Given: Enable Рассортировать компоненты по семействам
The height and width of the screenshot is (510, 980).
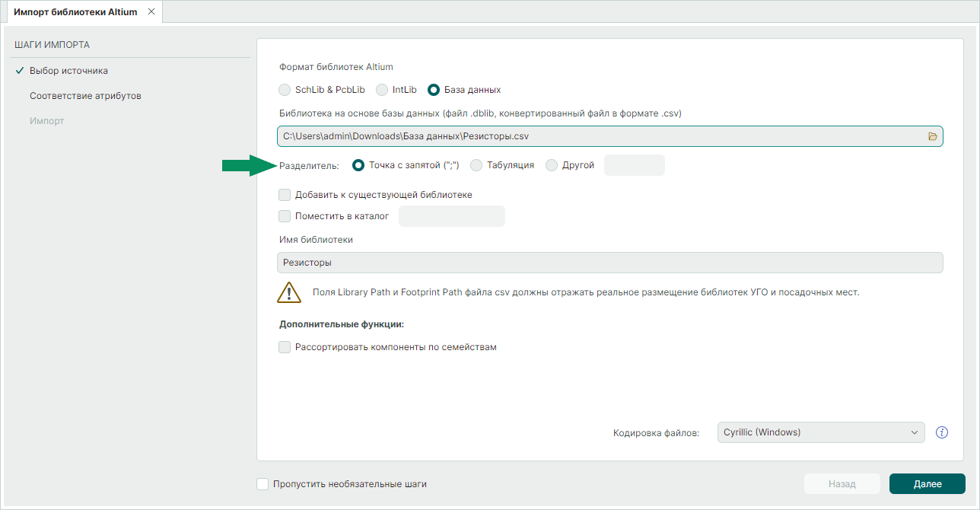Looking at the screenshot, I should (x=285, y=347).
